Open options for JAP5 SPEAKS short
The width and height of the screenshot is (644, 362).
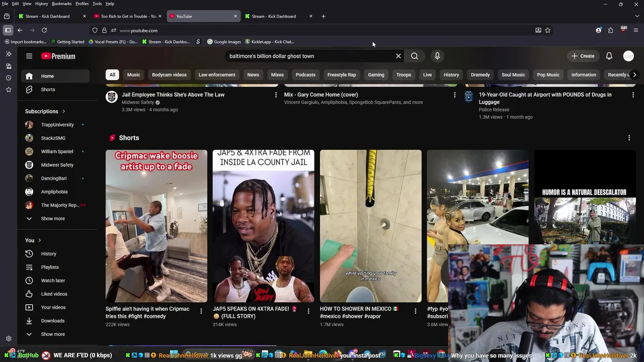[x=308, y=311]
